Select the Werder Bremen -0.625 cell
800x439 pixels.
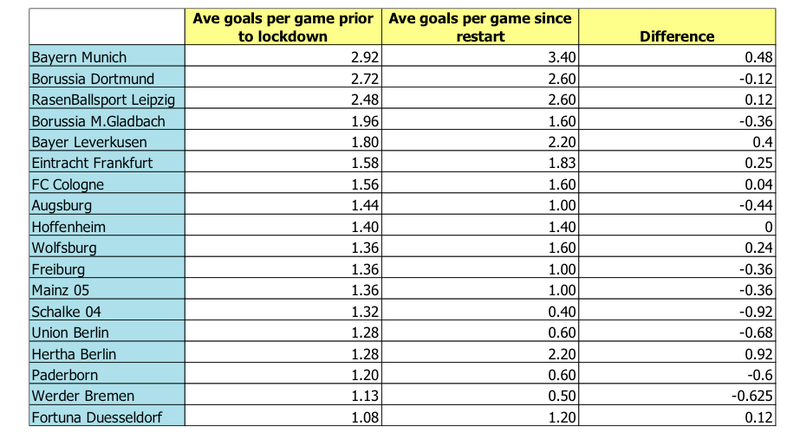[677, 395]
